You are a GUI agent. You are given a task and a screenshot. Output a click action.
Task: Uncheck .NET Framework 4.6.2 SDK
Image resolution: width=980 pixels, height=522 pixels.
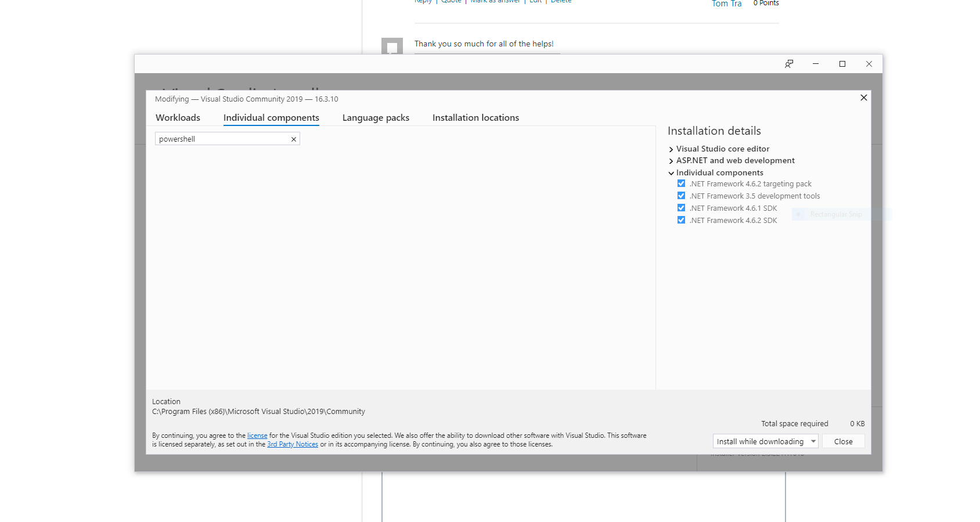pos(682,220)
